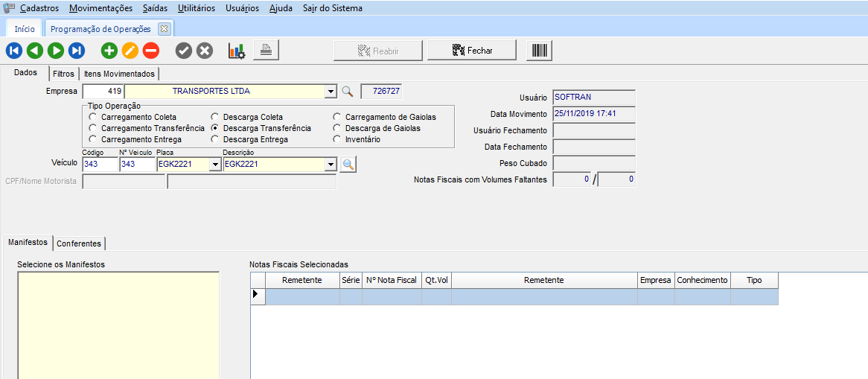
Task: Add a new record with green plus
Action: (109, 51)
